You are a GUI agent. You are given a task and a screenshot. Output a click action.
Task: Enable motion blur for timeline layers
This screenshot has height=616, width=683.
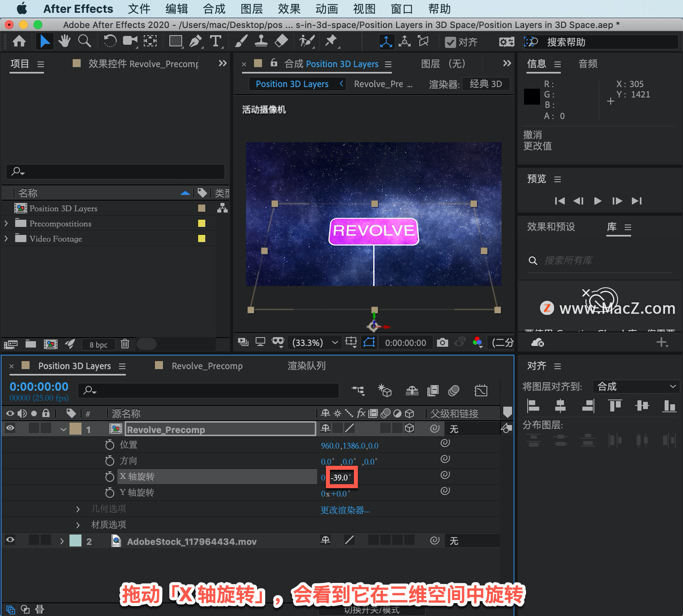pos(454,390)
